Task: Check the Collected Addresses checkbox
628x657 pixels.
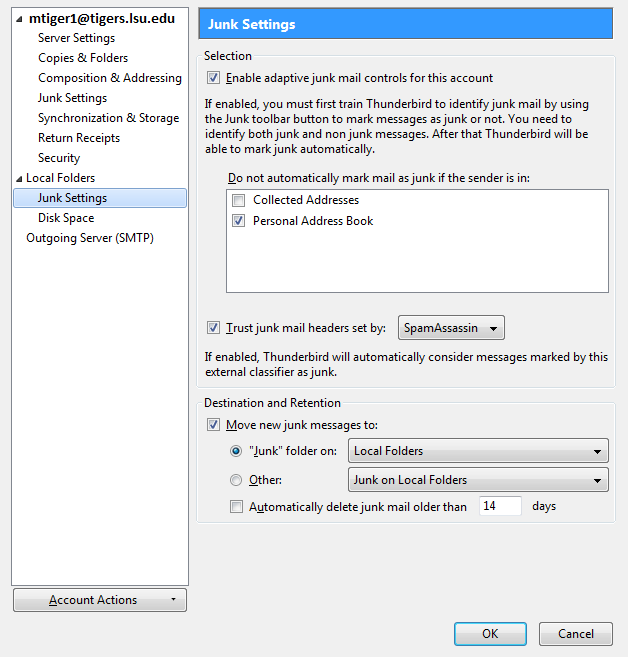Action: point(238,200)
